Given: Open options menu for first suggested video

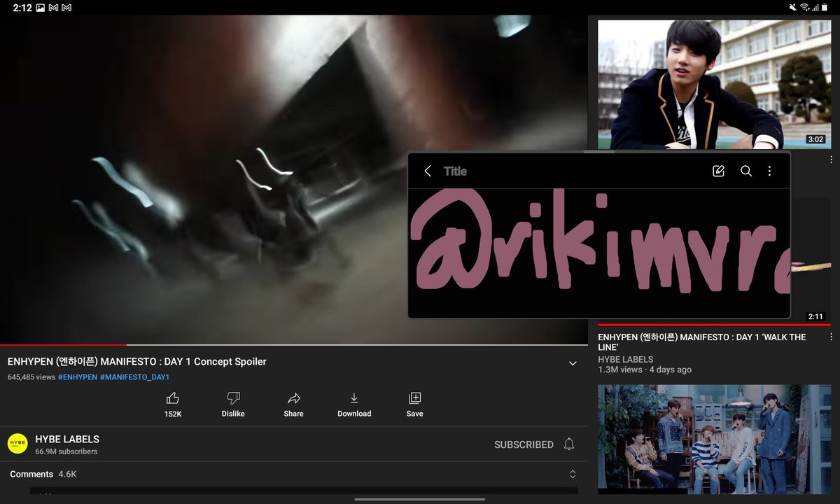Looking at the screenshot, I should 830,160.
